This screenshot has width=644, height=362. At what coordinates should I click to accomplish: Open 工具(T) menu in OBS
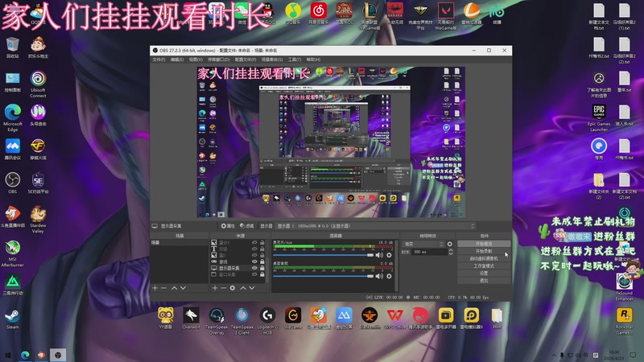295,60
